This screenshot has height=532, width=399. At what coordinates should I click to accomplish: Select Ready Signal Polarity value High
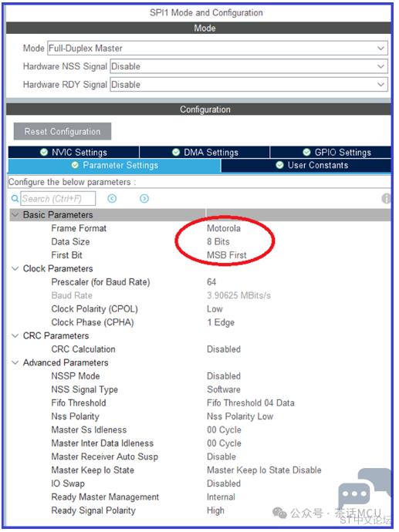215,510
